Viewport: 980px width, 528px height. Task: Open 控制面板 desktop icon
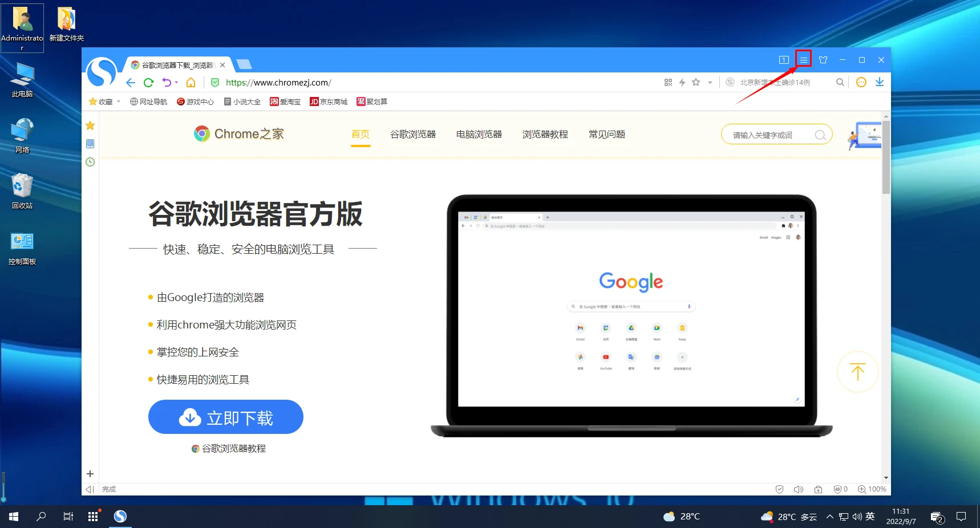22,248
